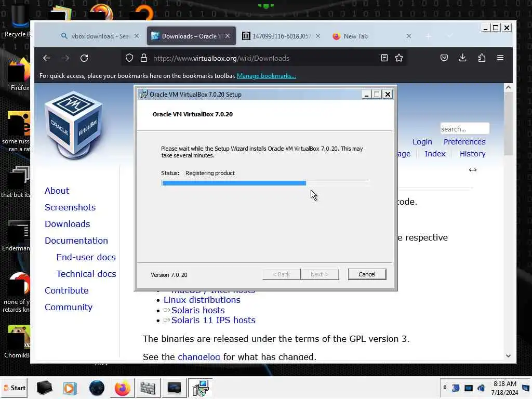
Task: Click the page scrollbar up arrow
Action: (x=508, y=87)
